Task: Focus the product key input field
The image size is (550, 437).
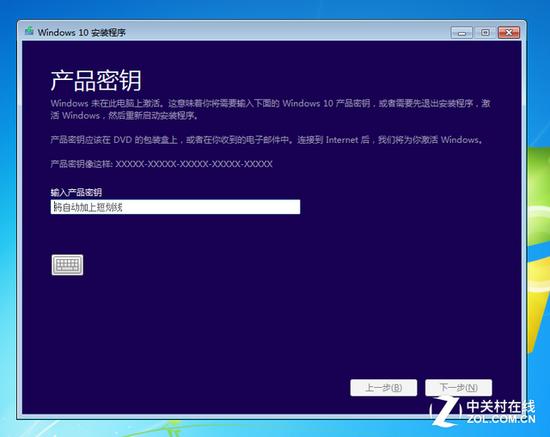Action: tap(175, 207)
